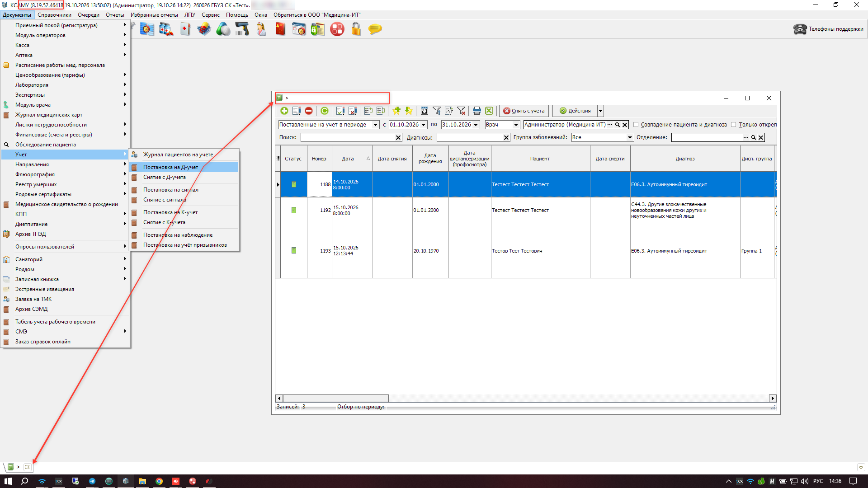Click the medical card with red cross icon
The height and width of the screenshot is (488, 868).
point(185,29)
